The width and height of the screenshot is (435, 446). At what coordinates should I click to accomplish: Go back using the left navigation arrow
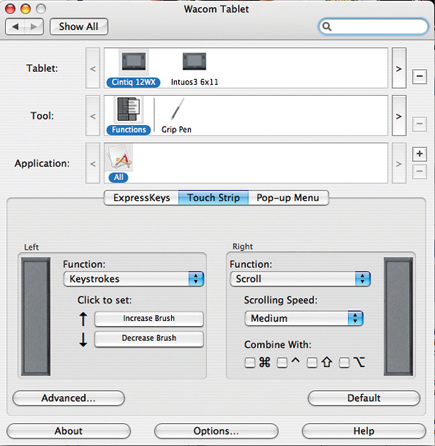pos(15,27)
